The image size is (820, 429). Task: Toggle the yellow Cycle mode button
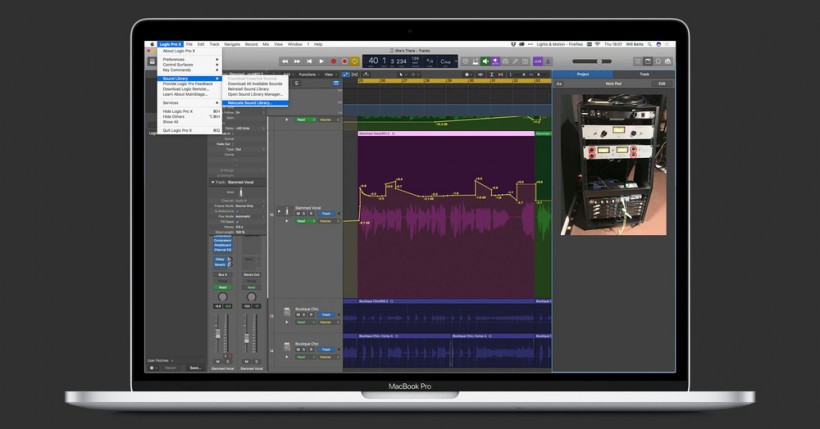(x=354, y=61)
